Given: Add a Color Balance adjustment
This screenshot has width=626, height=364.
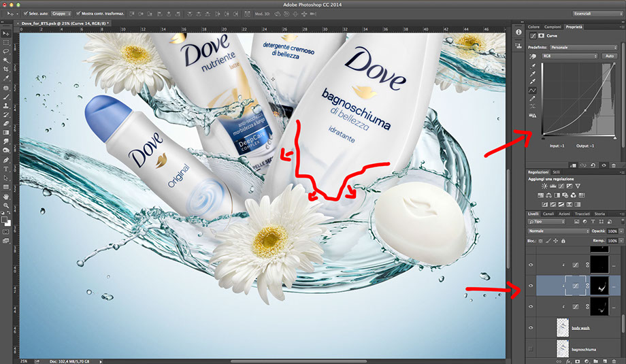Looking at the screenshot, I should [548, 195].
